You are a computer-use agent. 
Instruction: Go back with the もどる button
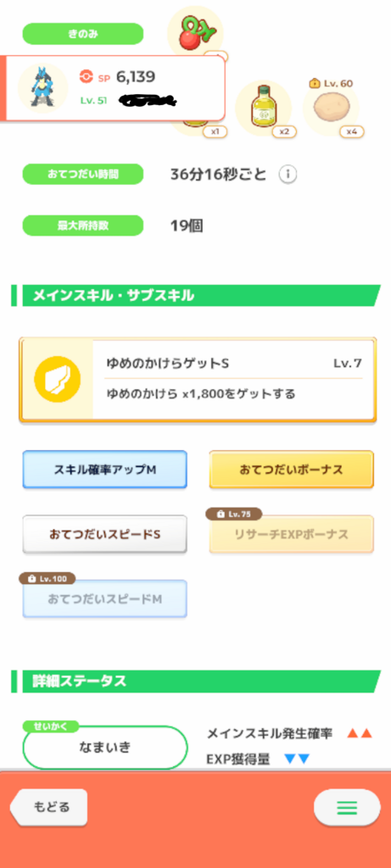pos(51,807)
